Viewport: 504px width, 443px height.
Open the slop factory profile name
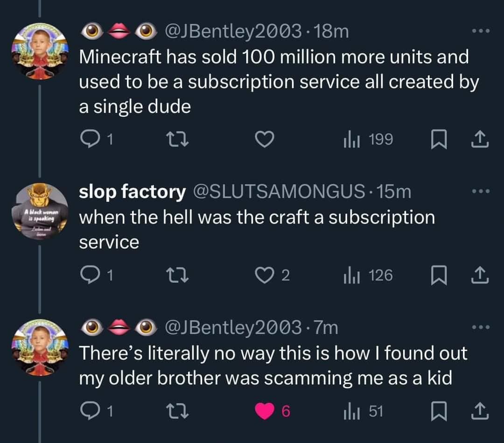tap(132, 192)
